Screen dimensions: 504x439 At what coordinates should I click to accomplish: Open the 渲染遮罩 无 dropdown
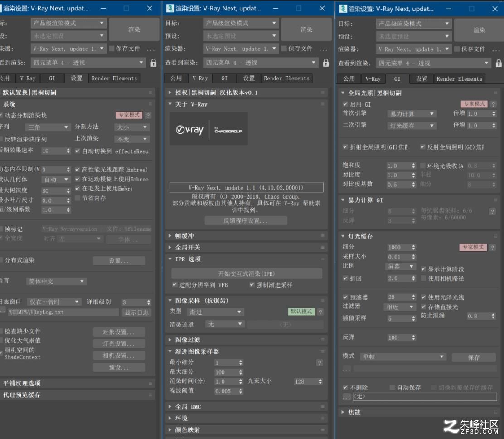(x=225, y=324)
